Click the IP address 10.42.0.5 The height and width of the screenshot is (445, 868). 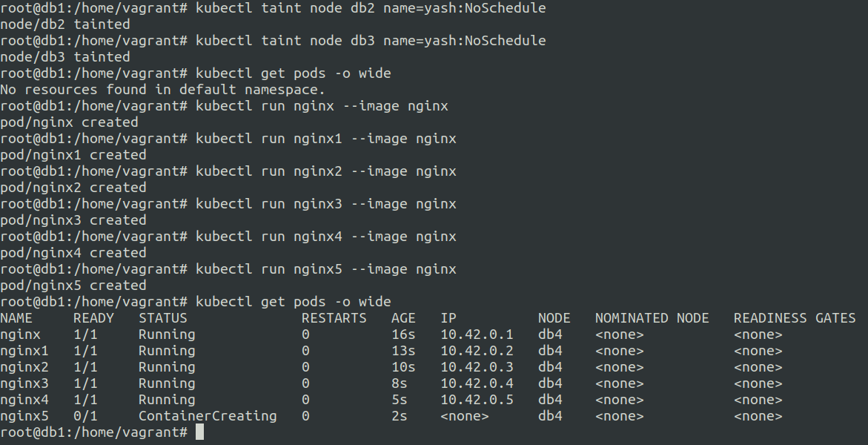477,400
